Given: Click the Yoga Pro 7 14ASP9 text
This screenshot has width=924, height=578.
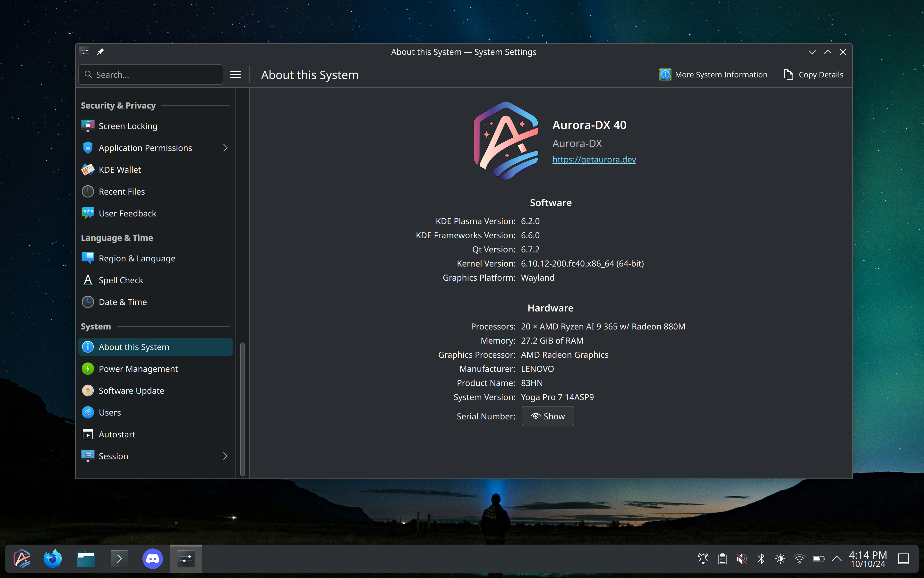Looking at the screenshot, I should pyautogui.click(x=558, y=397).
